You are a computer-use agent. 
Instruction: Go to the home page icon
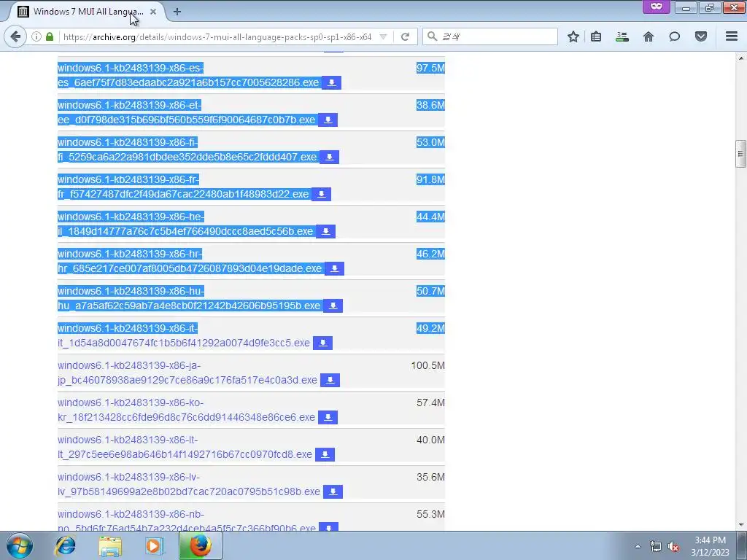tap(649, 36)
